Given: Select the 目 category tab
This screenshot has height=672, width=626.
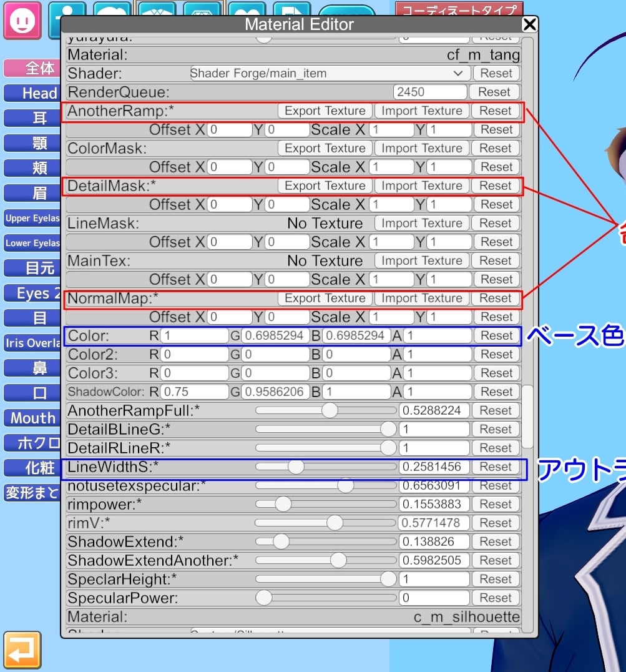Looking at the screenshot, I should click(32, 318).
